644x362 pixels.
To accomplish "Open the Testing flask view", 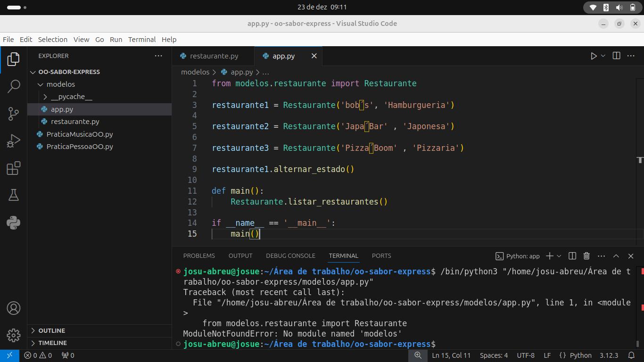I will (14, 195).
